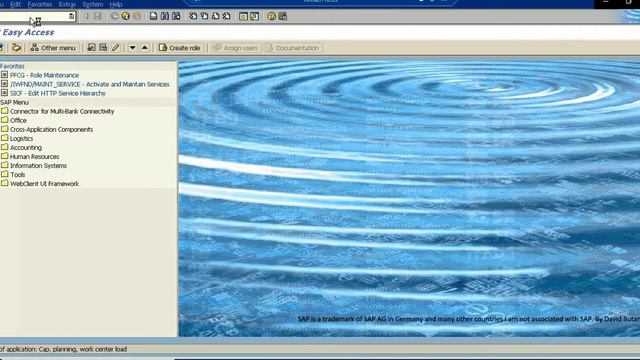Go to First Page using the toolbar icon
The height and width of the screenshot is (360, 640).
[x=193, y=16]
